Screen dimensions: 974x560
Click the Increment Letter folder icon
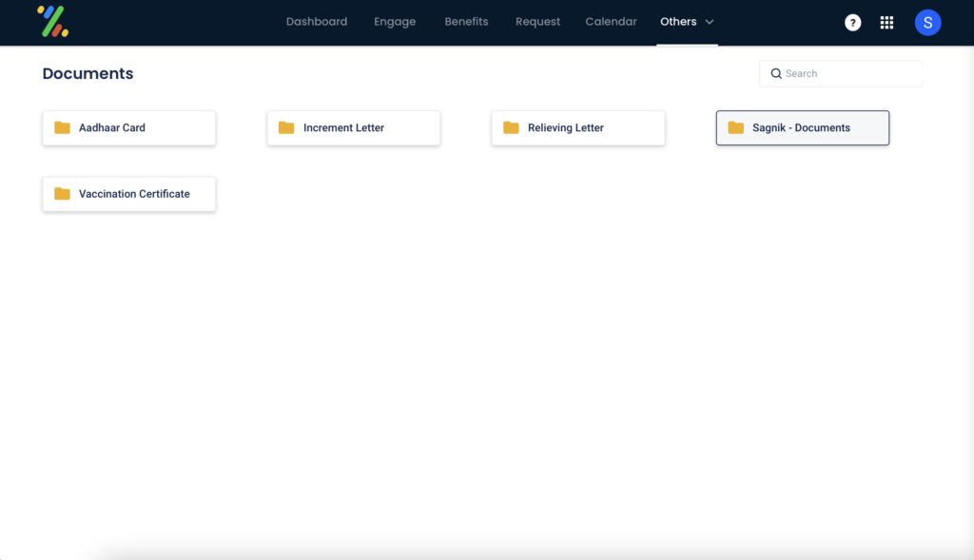point(286,127)
